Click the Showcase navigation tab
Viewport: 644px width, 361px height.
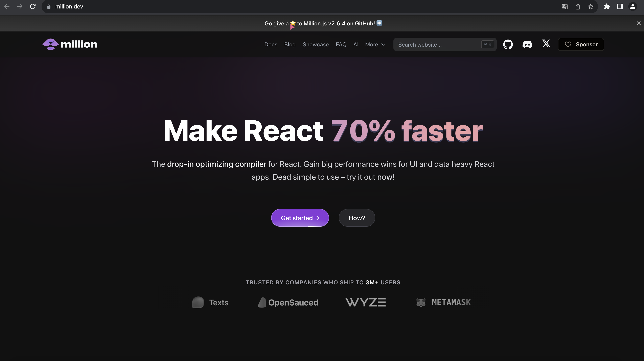tap(316, 44)
